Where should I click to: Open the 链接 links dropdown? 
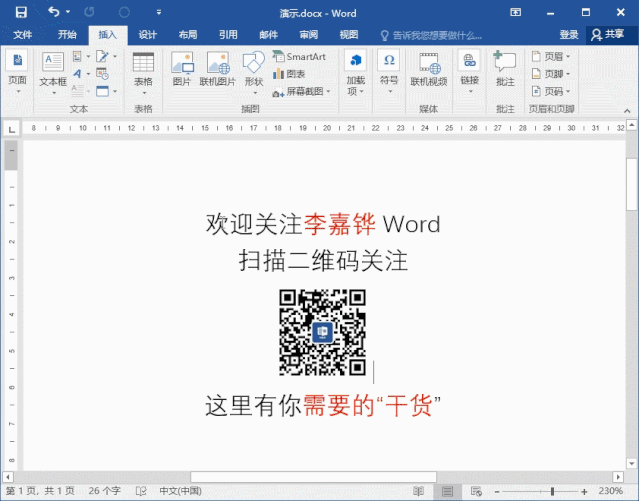(x=469, y=73)
